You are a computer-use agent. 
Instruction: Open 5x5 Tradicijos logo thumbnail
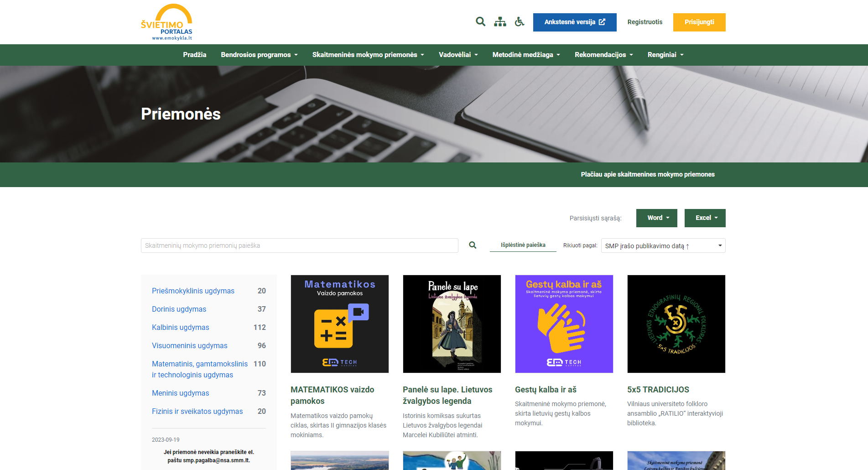coord(676,324)
